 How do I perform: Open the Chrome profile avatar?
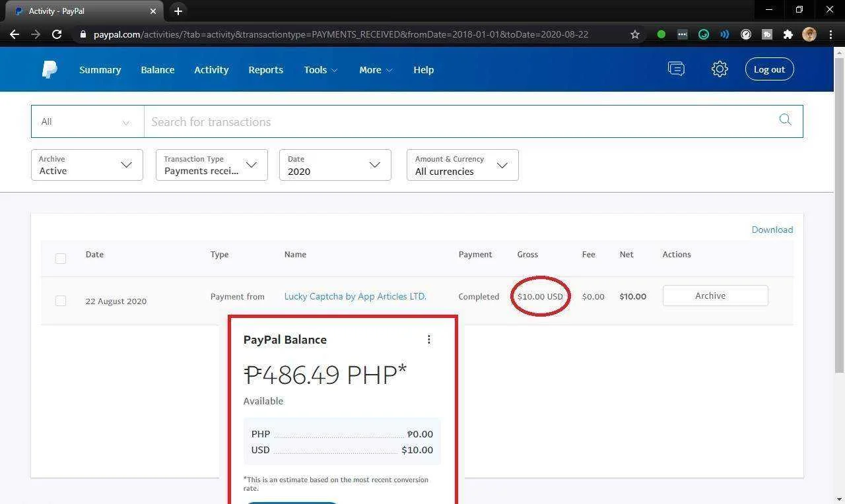[809, 34]
